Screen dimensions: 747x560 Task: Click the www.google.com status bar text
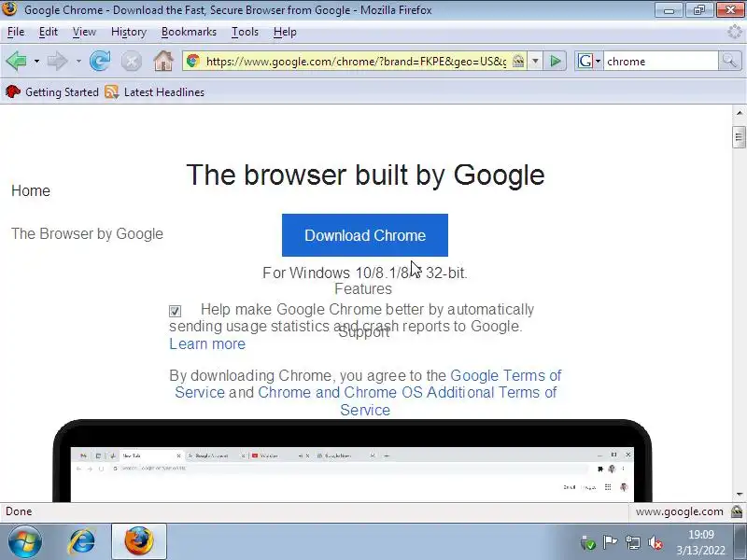pos(680,511)
